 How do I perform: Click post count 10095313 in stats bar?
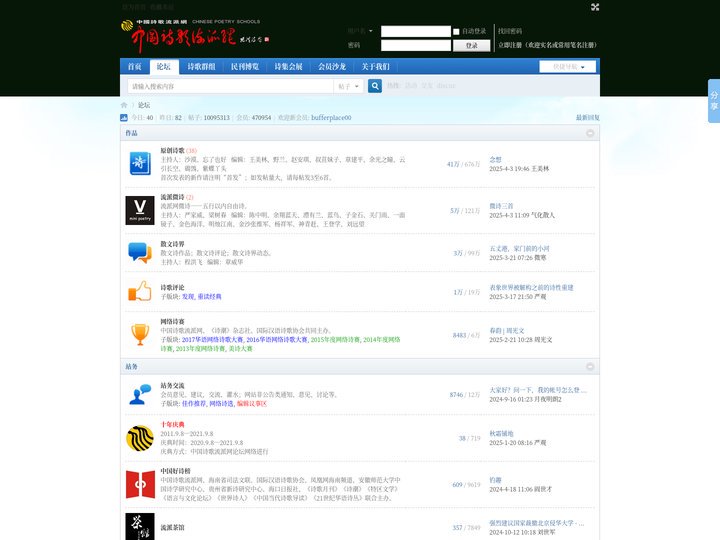[216, 118]
